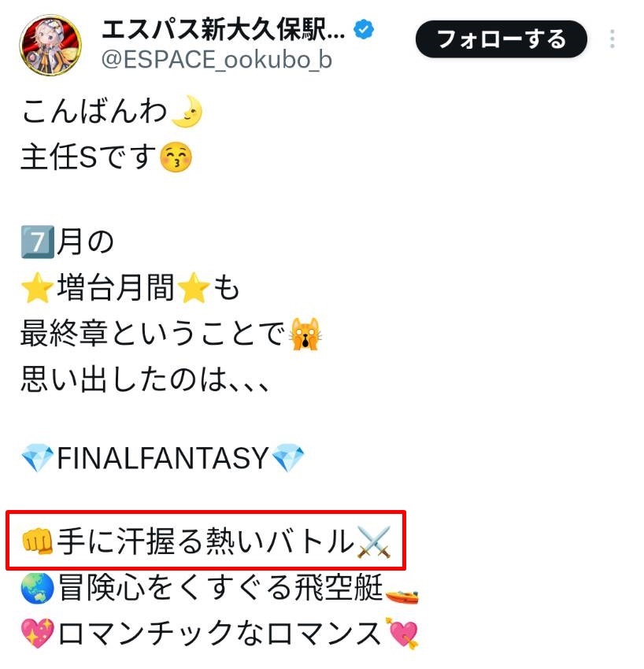Click the heart with arrow emoji
Screen dimensions: 644x669
click(402, 634)
